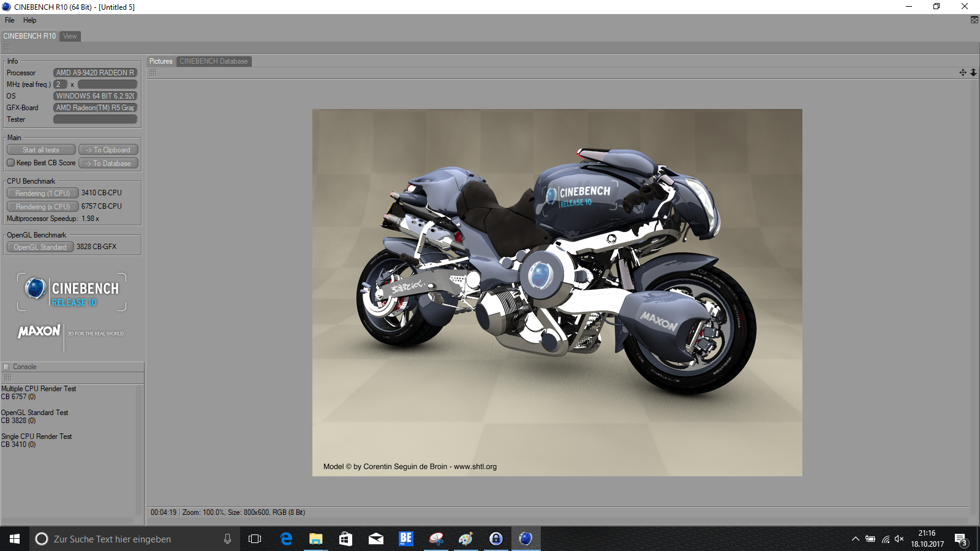
Task: Mute or unmute via the tray volume icon
Action: point(899,539)
